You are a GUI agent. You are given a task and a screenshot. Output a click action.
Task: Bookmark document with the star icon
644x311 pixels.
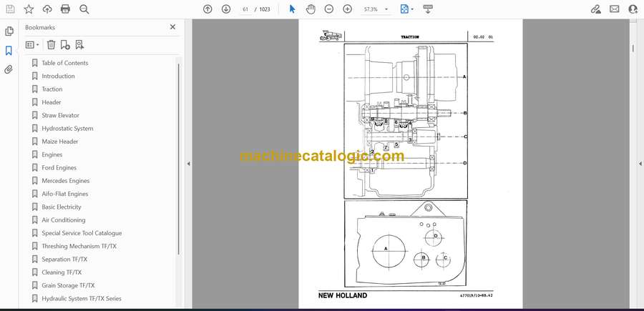point(29,9)
